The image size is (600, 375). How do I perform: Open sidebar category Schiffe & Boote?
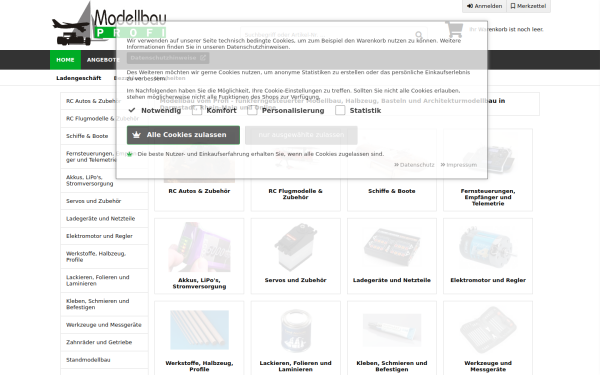pos(104,136)
